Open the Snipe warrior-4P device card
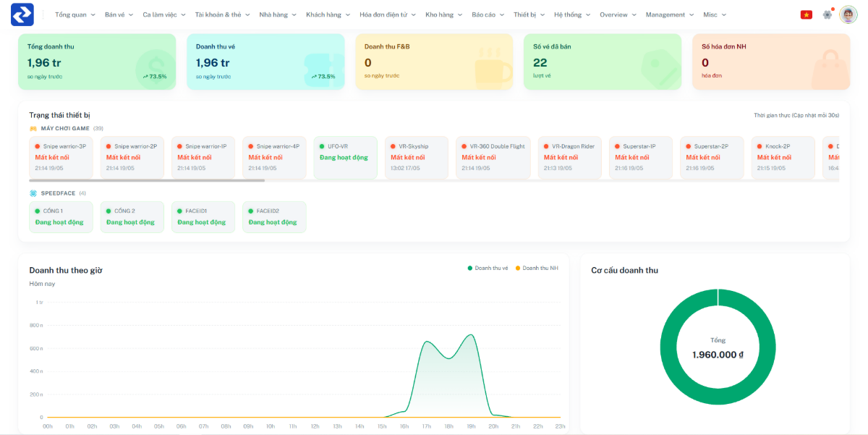This screenshot has height=435, width=868. [274, 157]
